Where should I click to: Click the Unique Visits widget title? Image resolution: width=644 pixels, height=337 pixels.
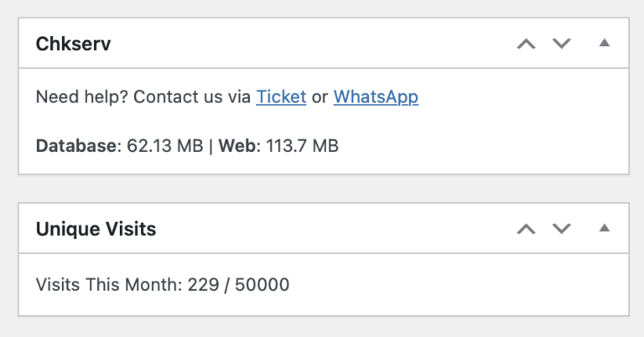pyautogui.click(x=96, y=229)
